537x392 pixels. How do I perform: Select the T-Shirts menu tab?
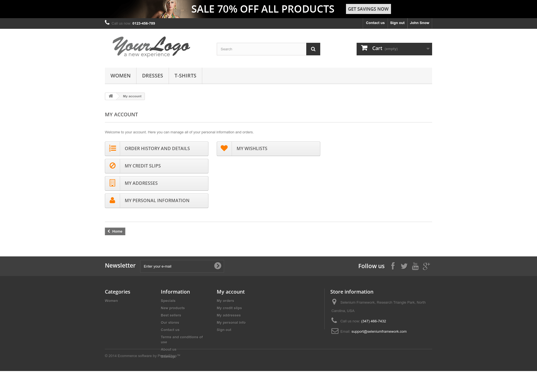point(185,76)
